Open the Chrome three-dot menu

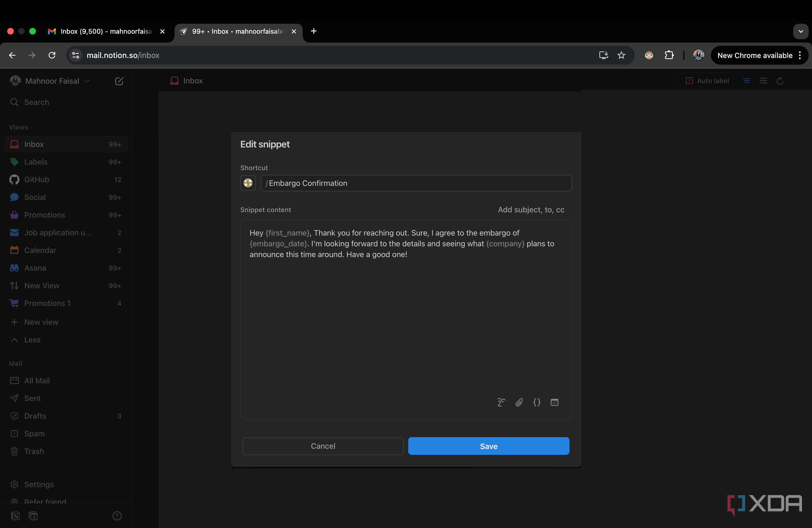click(x=800, y=55)
